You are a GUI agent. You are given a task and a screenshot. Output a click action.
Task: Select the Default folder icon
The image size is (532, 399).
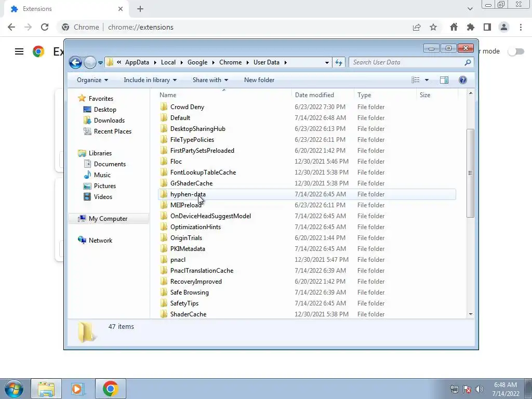click(x=164, y=118)
